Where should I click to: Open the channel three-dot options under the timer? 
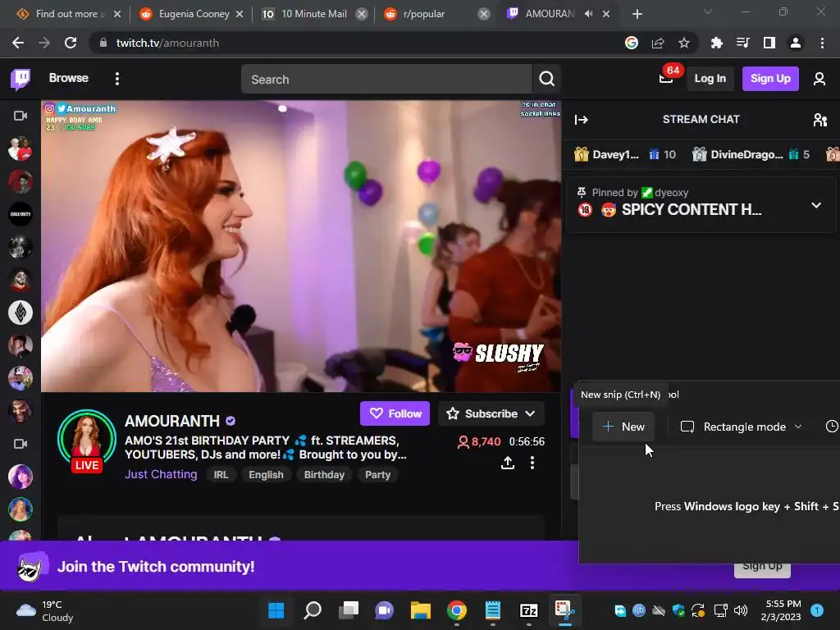532,463
